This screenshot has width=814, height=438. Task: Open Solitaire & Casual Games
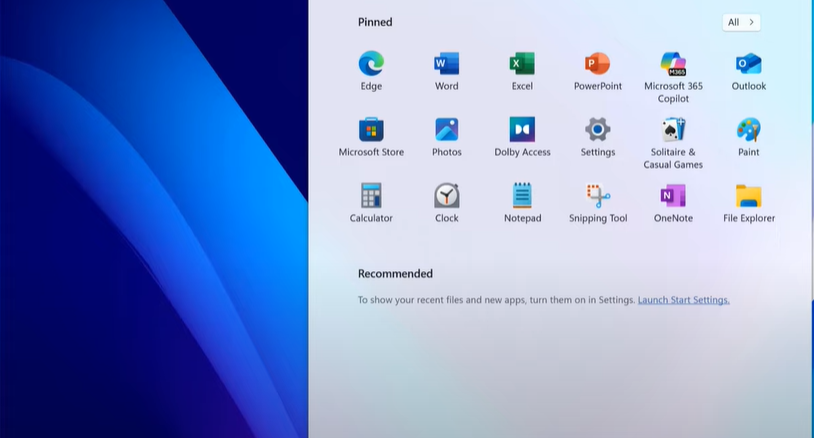[673, 130]
